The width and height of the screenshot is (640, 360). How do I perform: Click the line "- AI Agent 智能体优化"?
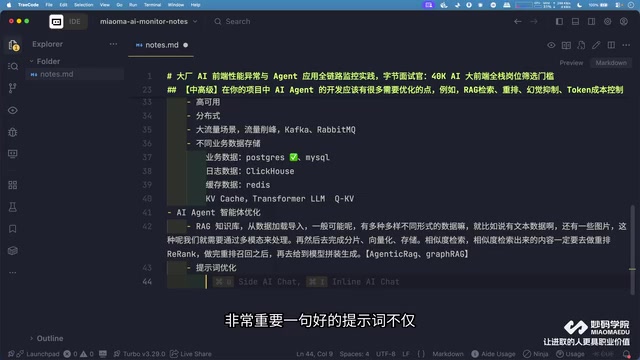point(213,212)
